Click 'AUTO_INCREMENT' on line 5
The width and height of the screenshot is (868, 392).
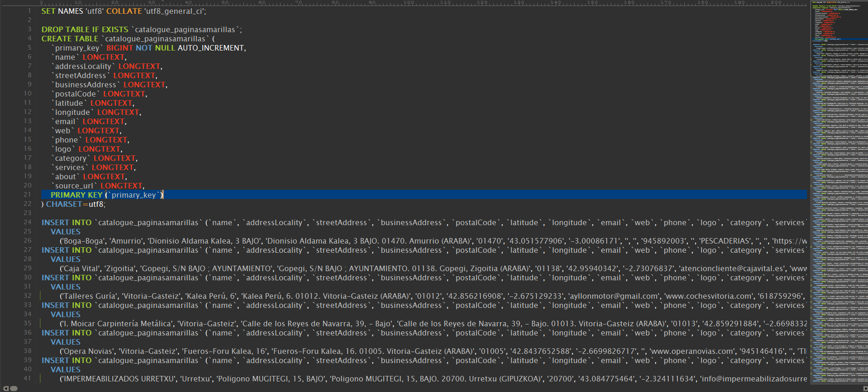(211, 48)
